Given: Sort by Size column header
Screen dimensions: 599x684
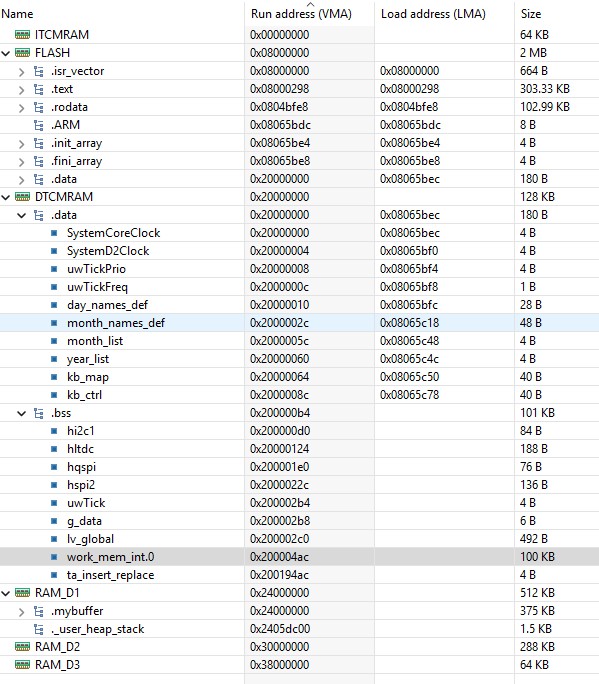Looking at the screenshot, I should pyautogui.click(x=531, y=14).
